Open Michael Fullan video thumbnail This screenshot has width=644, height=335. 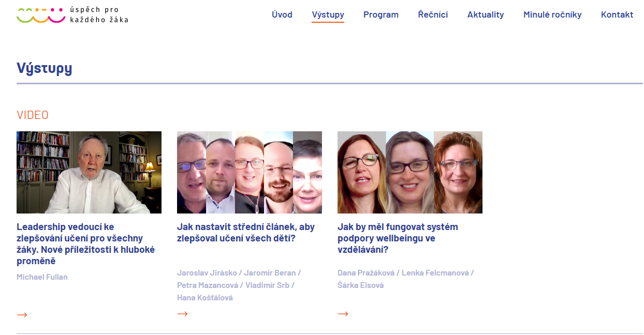(x=89, y=172)
